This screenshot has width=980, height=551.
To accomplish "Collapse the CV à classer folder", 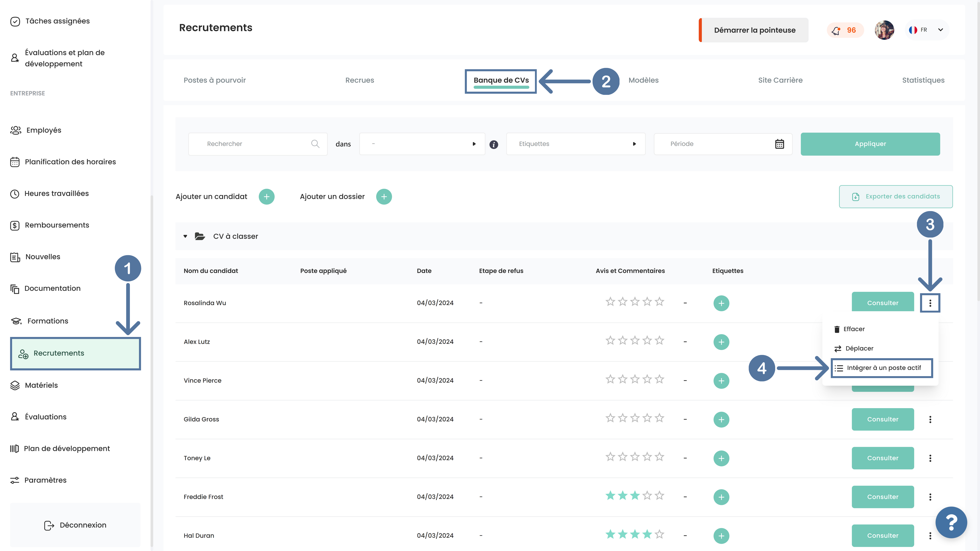I will [185, 237].
